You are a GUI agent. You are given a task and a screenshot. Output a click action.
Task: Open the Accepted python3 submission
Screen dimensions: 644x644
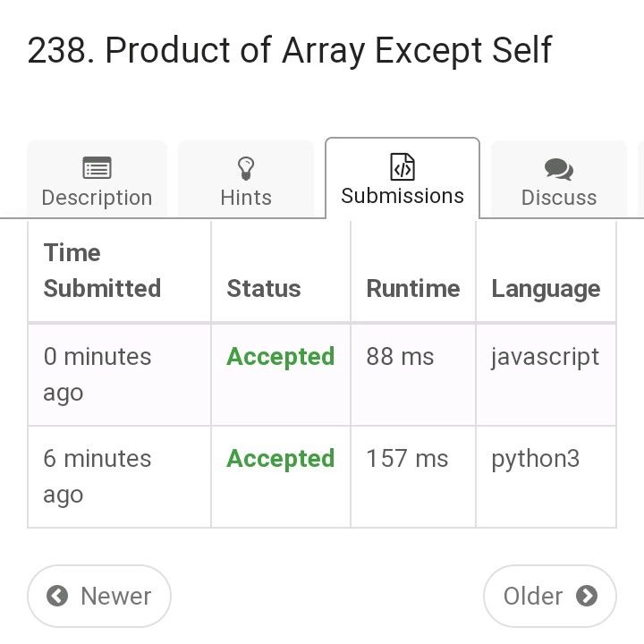tap(280, 459)
